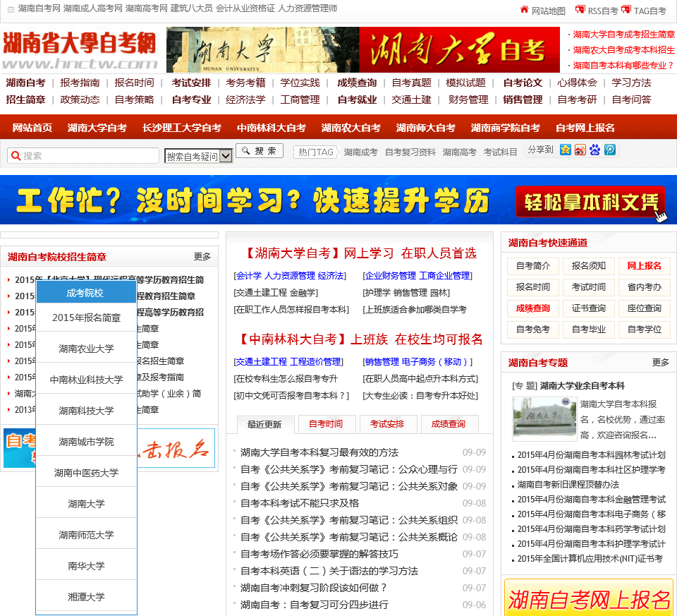The image size is (677, 616).
Task: Click red link 湖南自考本科有哪些专业?
Action: coord(623,65)
